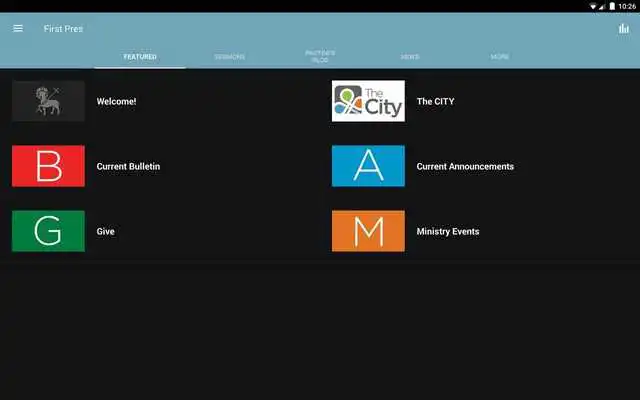Open Current Announcements label
This screenshot has width=640, height=400.
[x=465, y=166]
